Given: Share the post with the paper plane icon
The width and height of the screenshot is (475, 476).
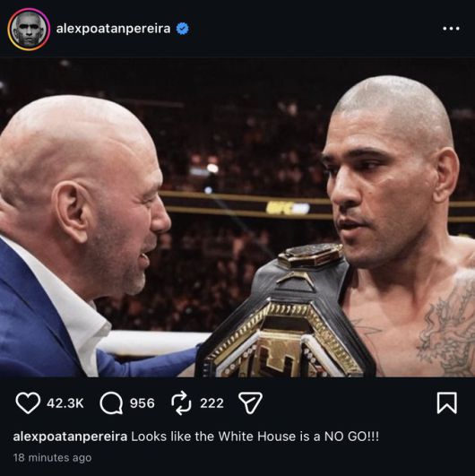Looking at the screenshot, I should (x=250, y=402).
